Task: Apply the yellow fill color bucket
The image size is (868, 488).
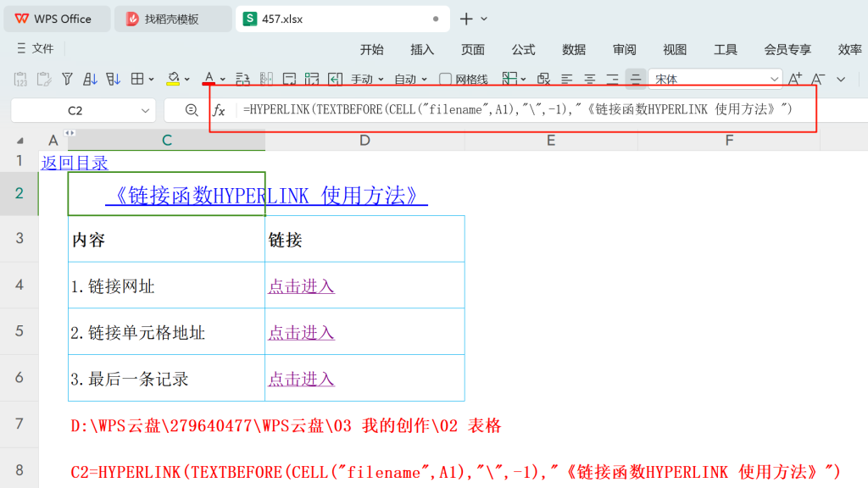Action: pyautogui.click(x=173, y=79)
